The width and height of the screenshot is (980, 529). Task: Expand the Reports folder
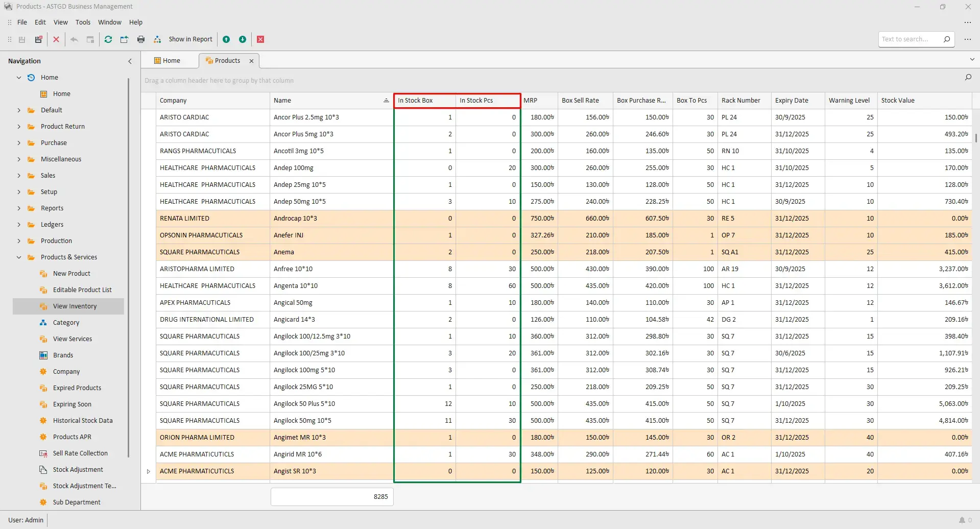pyautogui.click(x=19, y=208)
